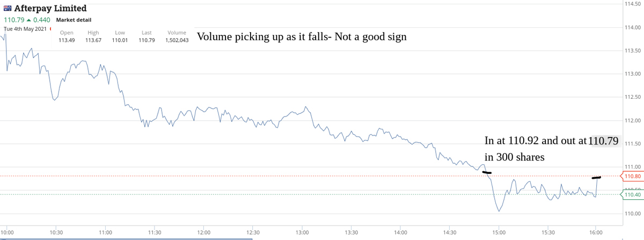Click the Australian flag icon beside Afterpay Limited
644x240 pixels.
tap(7, 9)
